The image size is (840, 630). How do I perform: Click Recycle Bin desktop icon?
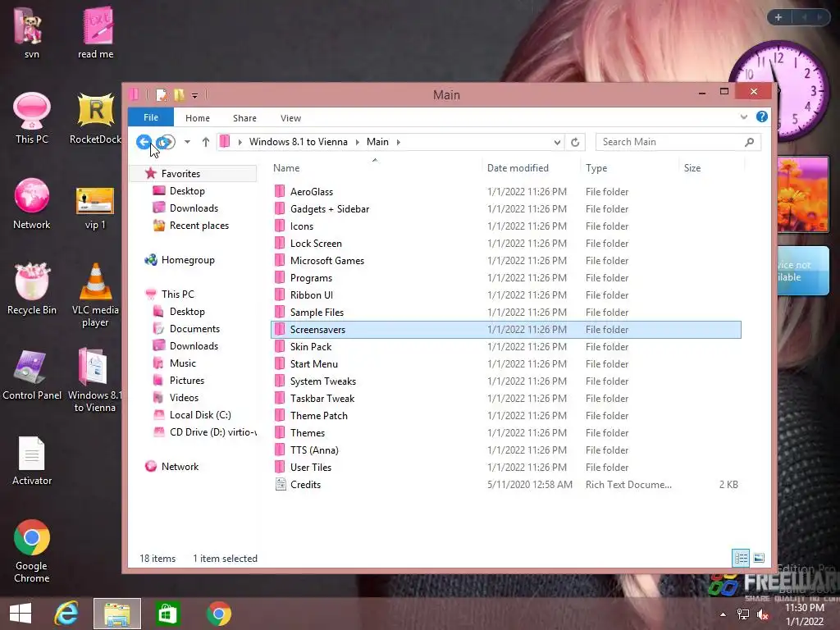point(32,288)
